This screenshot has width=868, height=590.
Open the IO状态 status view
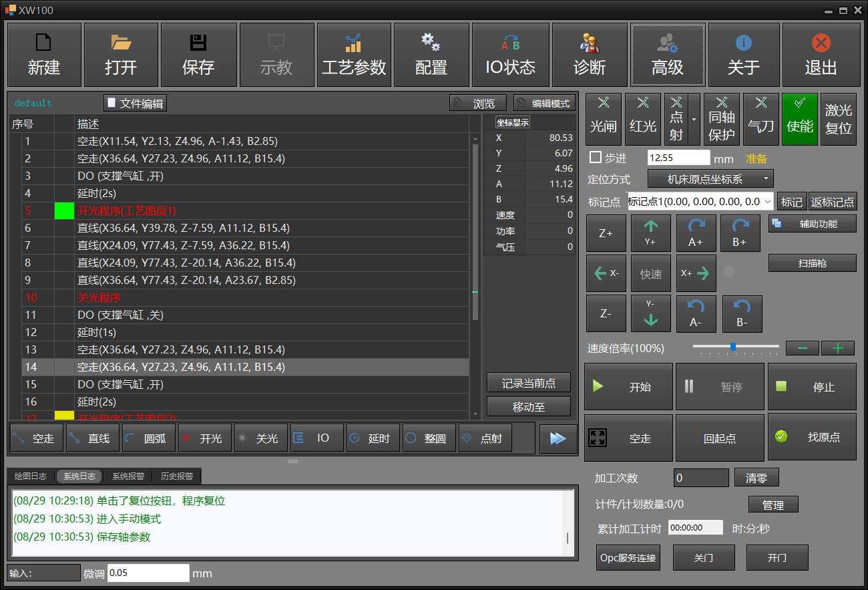point(510,55)
